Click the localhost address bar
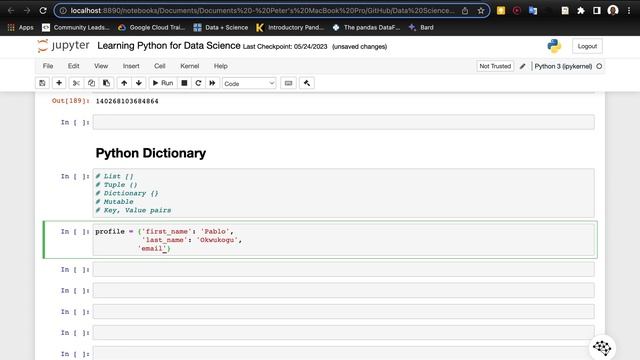 click(x=261, y=11)
